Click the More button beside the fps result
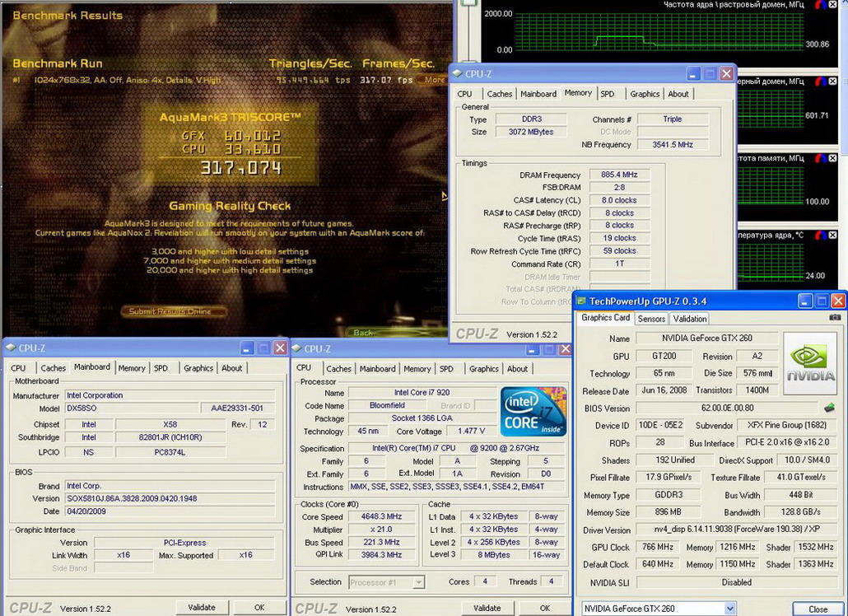The image size is (848, 616). click(x=435, y=80)
